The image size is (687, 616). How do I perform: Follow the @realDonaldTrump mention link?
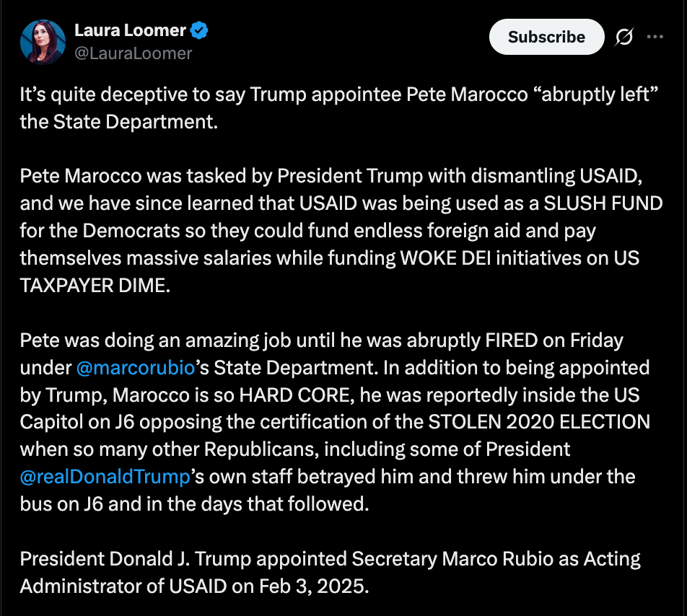[x=105, y=477]
